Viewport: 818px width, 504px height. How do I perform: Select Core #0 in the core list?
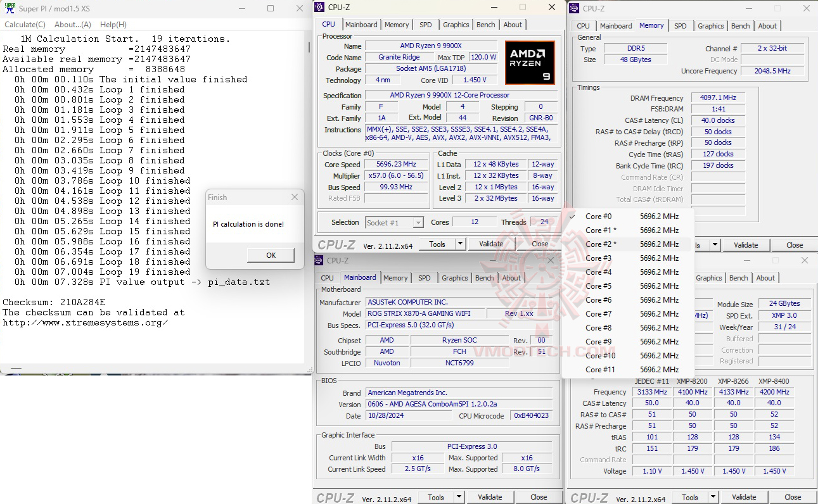tap(628, 217)
